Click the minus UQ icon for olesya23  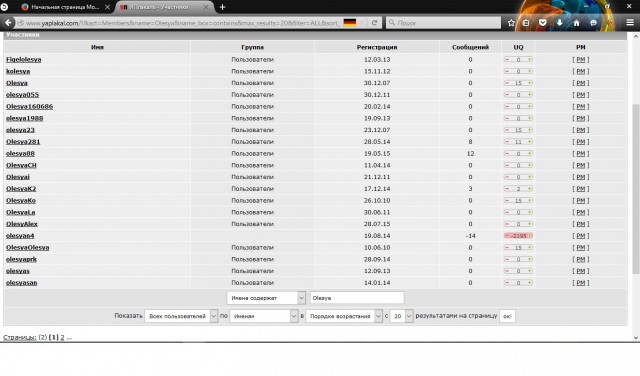click(507, 130)
